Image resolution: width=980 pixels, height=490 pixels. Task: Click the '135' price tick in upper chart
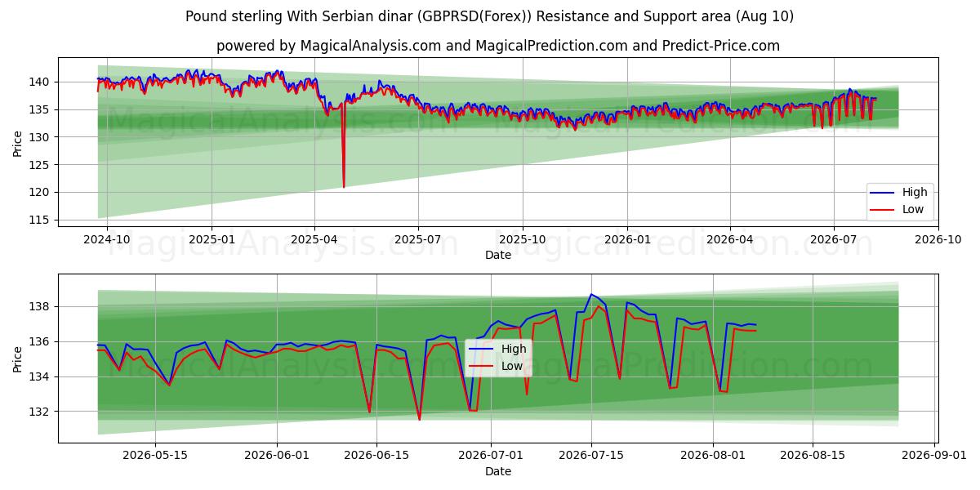[x=41, y=109]
